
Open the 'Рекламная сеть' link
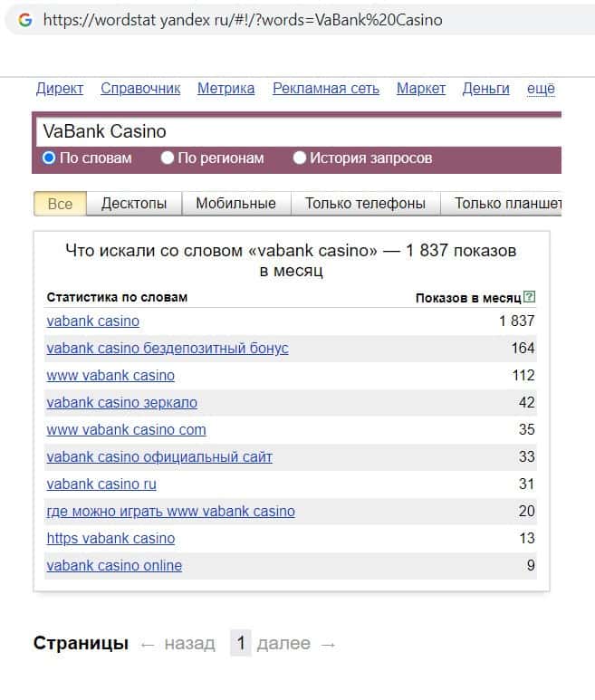click(x=326, y=89)
